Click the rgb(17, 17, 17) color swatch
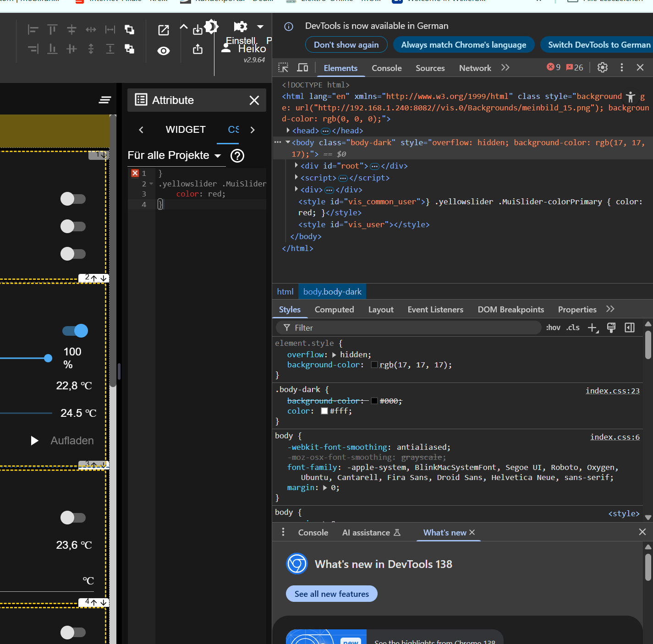 (x=374, y=365)
